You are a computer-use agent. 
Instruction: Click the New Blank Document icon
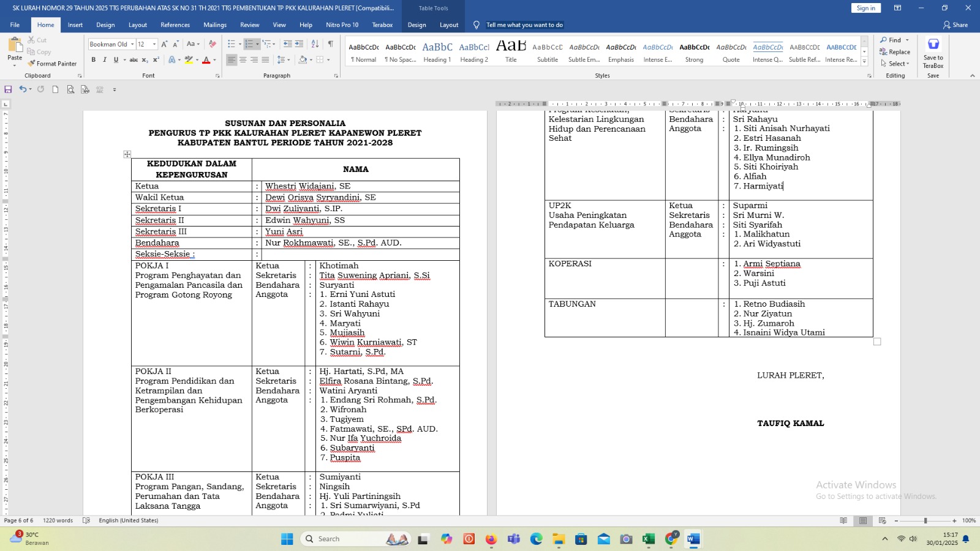coord(55,89)
